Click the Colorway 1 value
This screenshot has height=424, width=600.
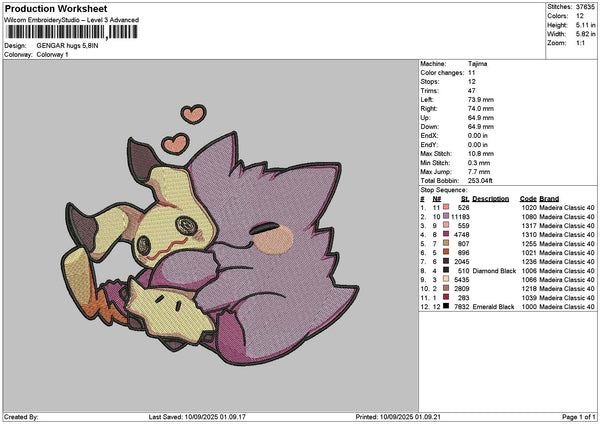click(52, 55)
